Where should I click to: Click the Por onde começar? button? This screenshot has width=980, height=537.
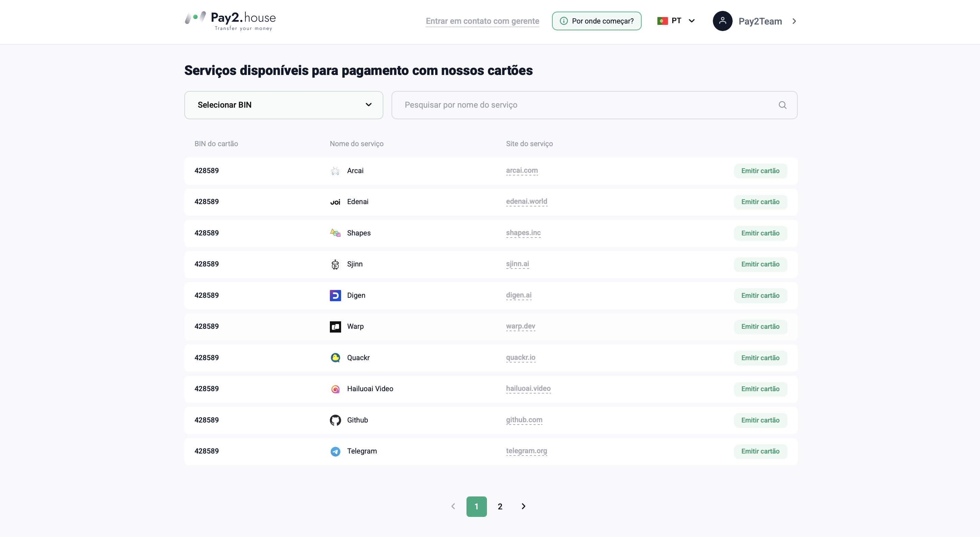tap(597, 21)
